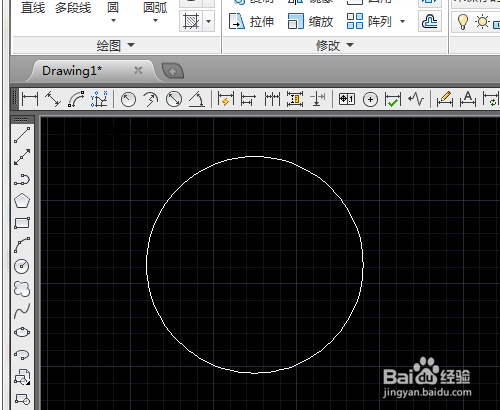Open a new drawing tab

(x=173, y=71)
